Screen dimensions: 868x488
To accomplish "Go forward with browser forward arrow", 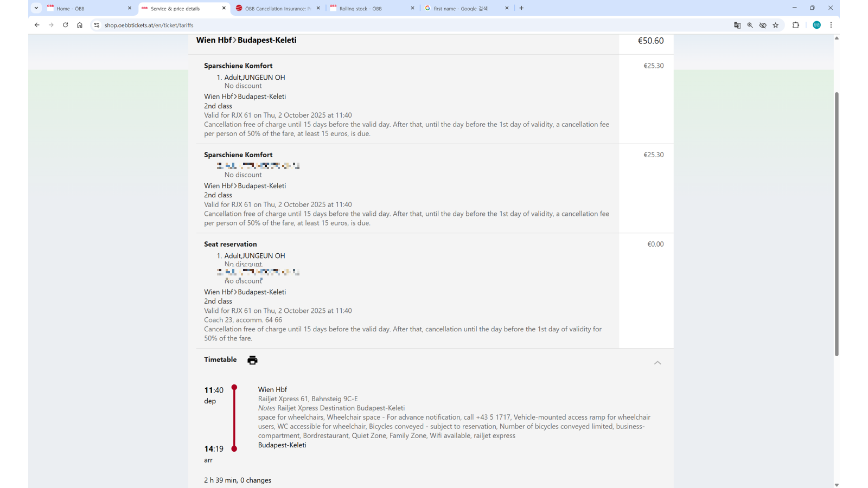I will pyautogui.click(x=51, y=25).
